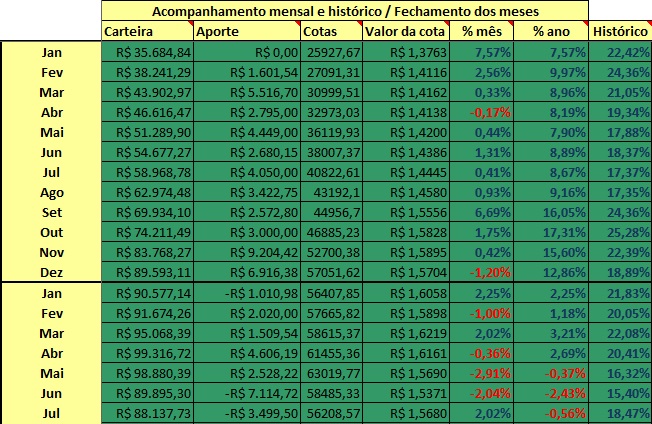Select the 'Dez' month label
This screenshot has width=652, height=424.
click(x=52, y=272)
